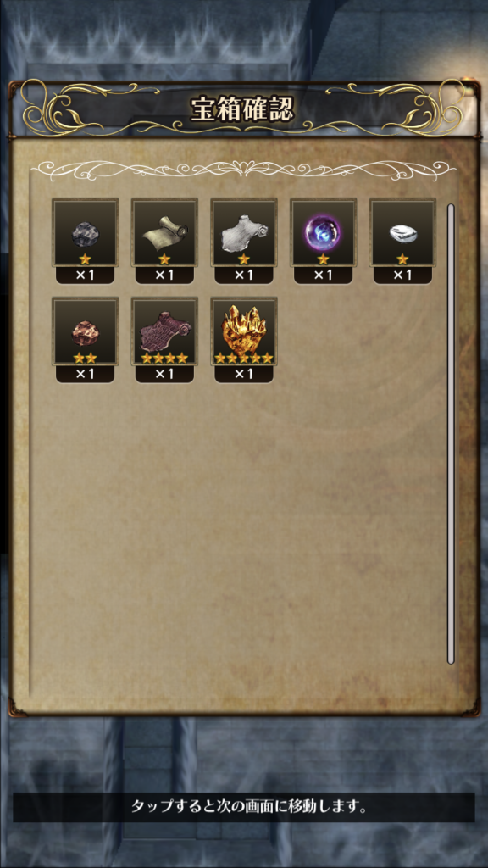Click the vertical scrollbar on the right
This screenshot has height=868, width=488.
coord(451,433)
